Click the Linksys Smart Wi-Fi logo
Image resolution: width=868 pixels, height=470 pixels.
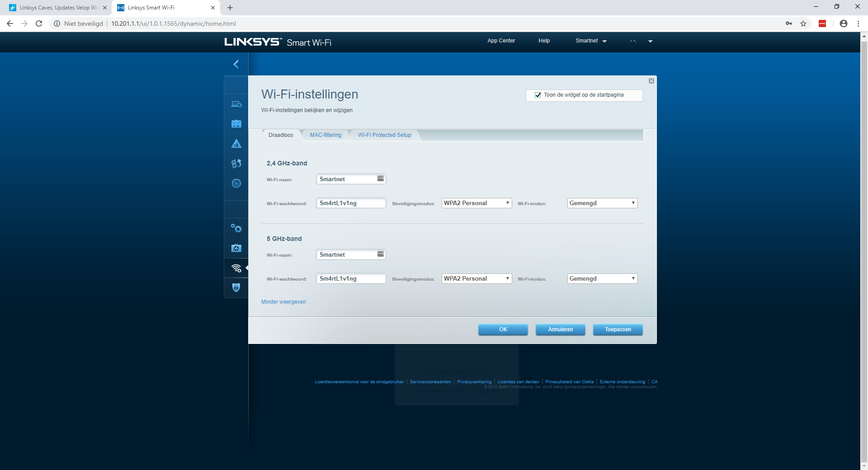click(x=278, y=42)
